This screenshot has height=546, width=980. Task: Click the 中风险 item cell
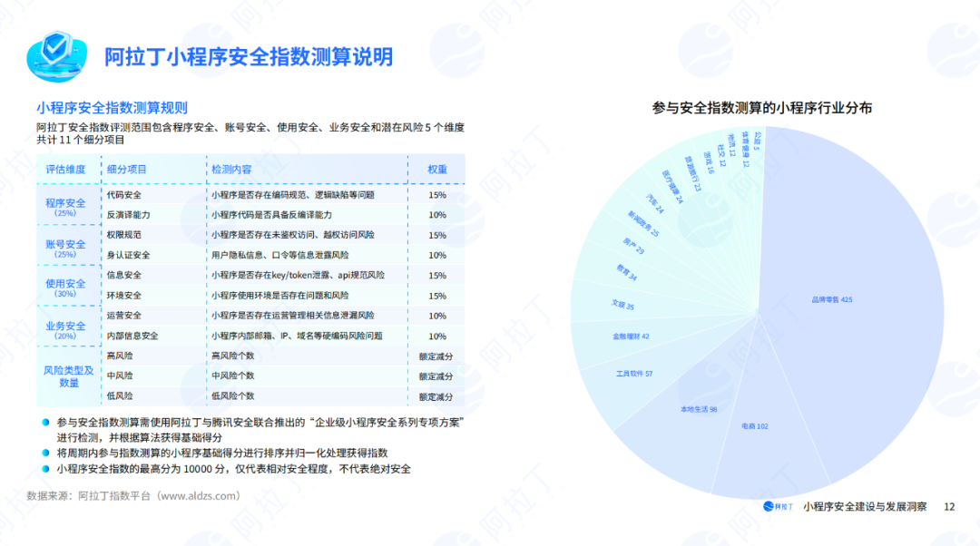click(120, 375)
